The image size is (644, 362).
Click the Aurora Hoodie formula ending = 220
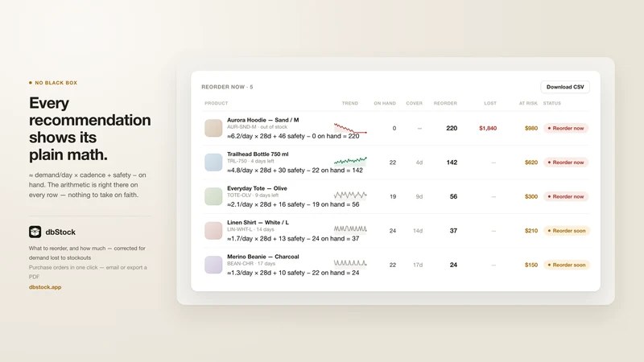(x=293, y=136)
